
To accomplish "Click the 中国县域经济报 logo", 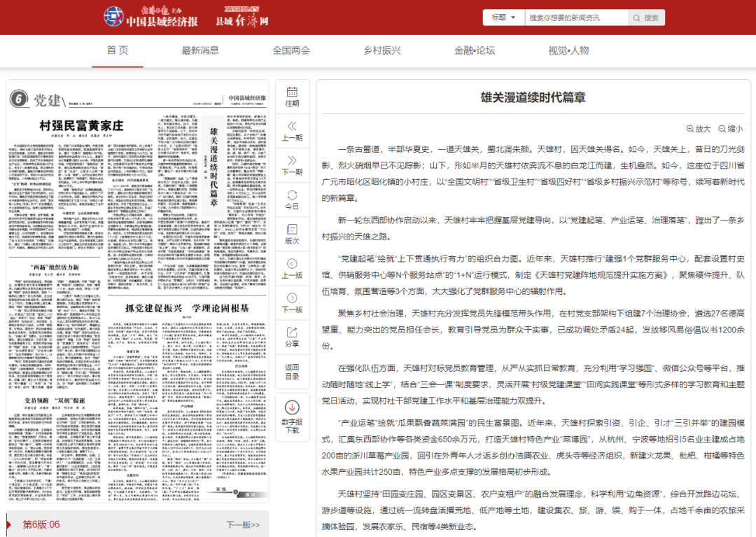I will click(150, 17).
